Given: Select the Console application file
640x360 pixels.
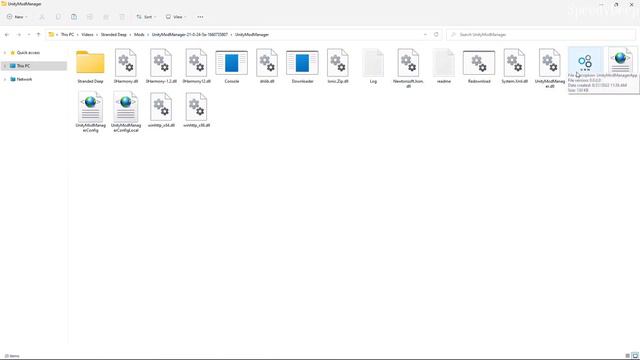Looking at the screenshot, I should click(x=231, y=67).
